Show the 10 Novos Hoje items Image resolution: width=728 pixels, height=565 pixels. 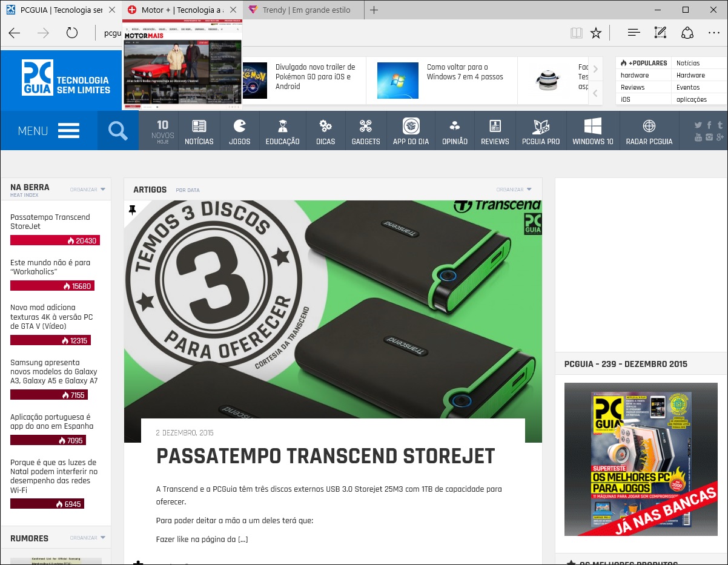(x=162, y=131)
